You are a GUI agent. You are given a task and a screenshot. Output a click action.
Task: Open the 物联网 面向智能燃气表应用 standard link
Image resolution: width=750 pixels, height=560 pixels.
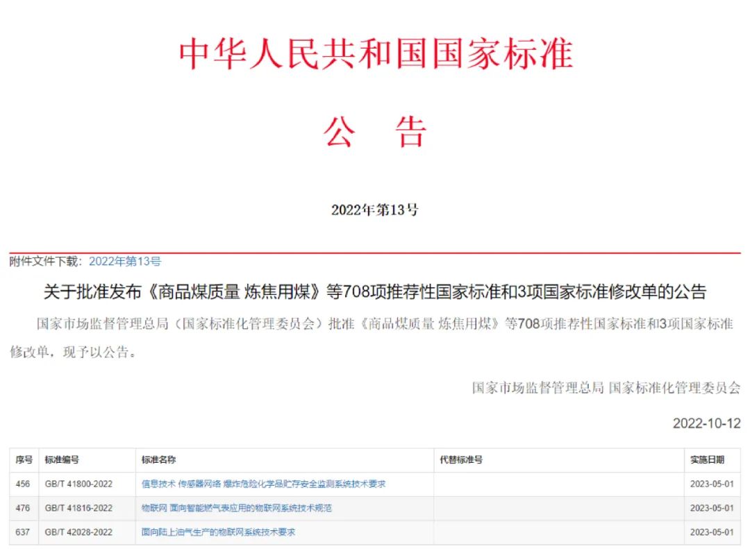(x=236, y=508)
